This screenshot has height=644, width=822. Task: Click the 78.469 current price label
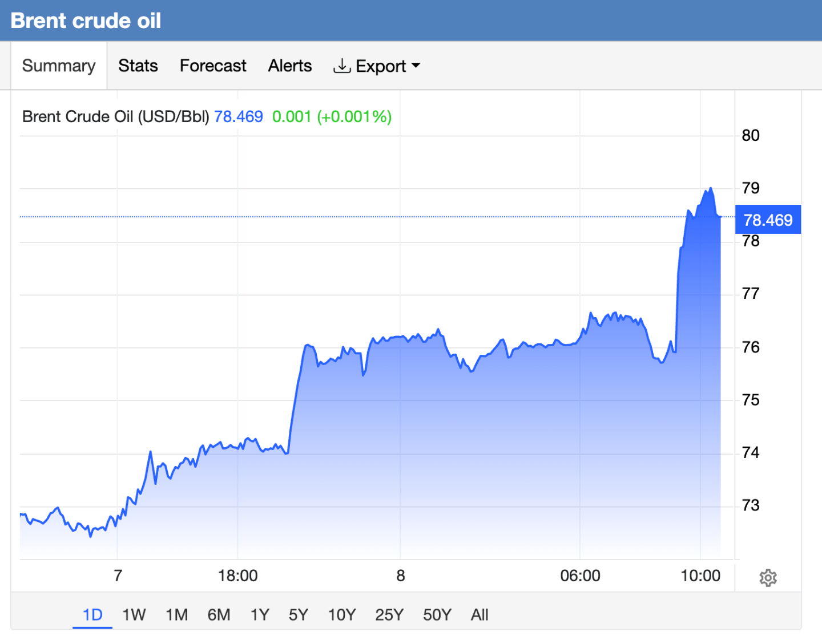point(768,220)
